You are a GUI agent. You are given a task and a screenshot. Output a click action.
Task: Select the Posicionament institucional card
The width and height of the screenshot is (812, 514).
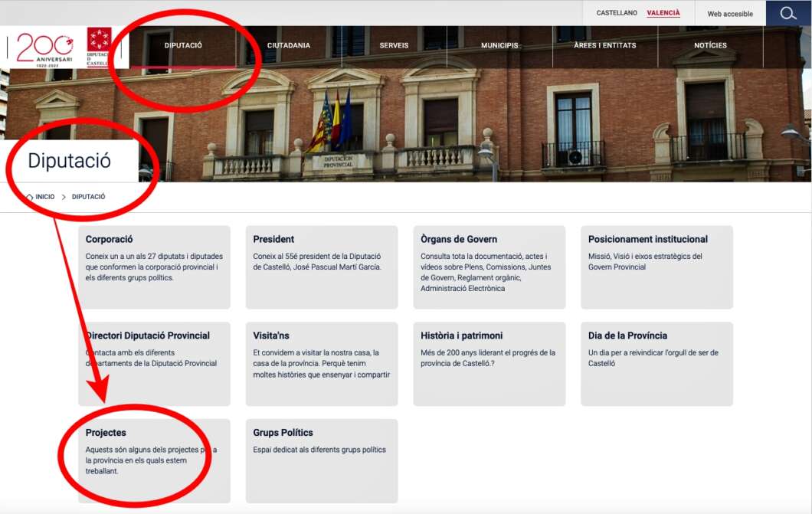point(656,267)
